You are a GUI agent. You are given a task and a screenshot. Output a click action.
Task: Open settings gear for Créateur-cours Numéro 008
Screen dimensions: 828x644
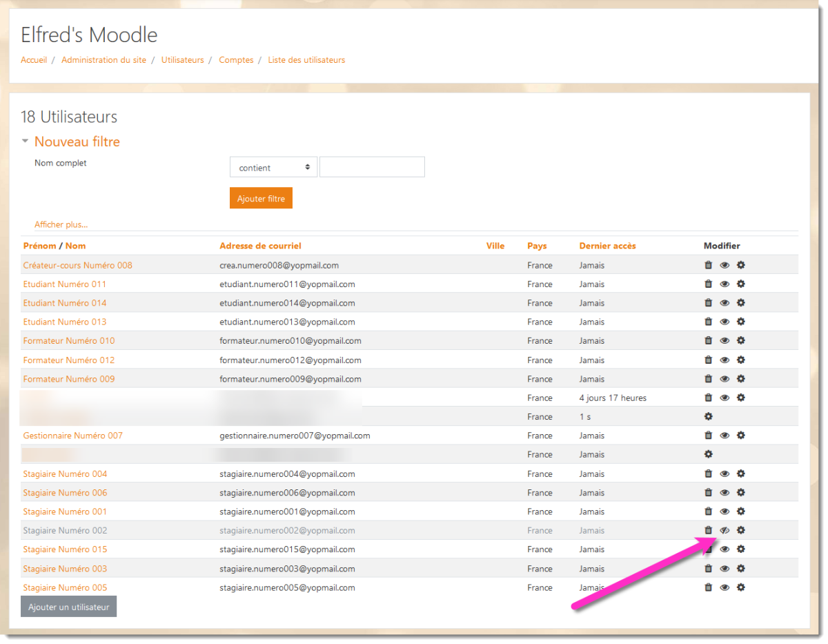741,265
